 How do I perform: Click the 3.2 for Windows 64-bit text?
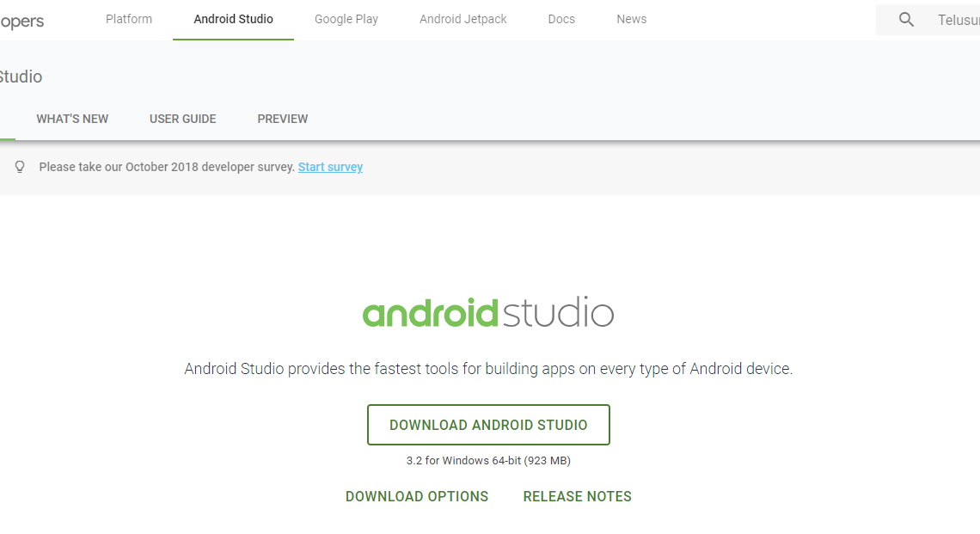click(x=488, y=461)
